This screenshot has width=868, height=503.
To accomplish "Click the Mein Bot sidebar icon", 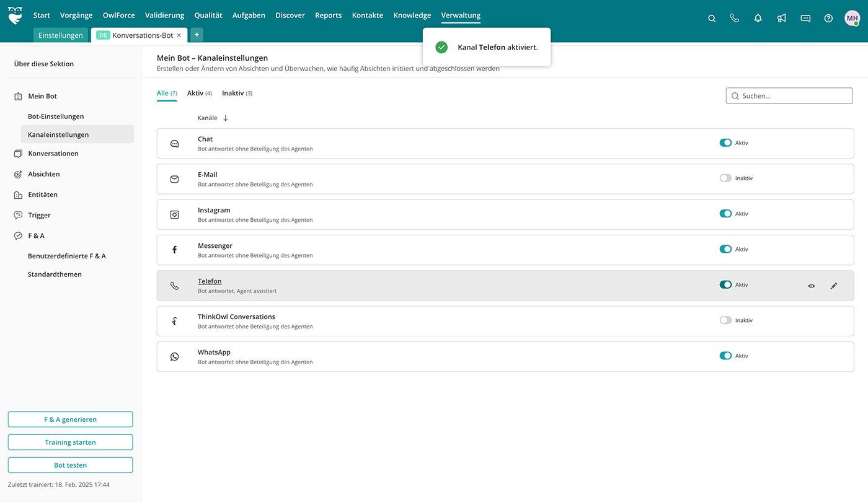I will click(x=18, y=97).
